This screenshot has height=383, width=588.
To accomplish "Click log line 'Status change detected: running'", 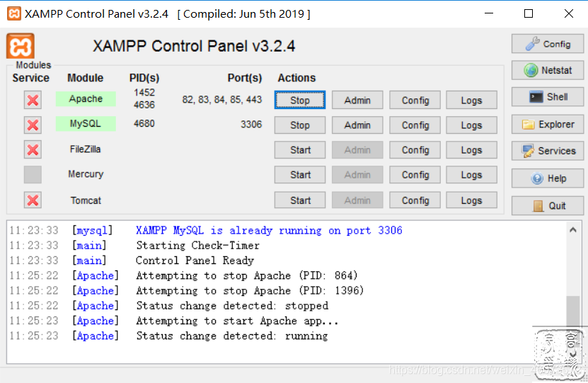I will click(x=232, y=336).
